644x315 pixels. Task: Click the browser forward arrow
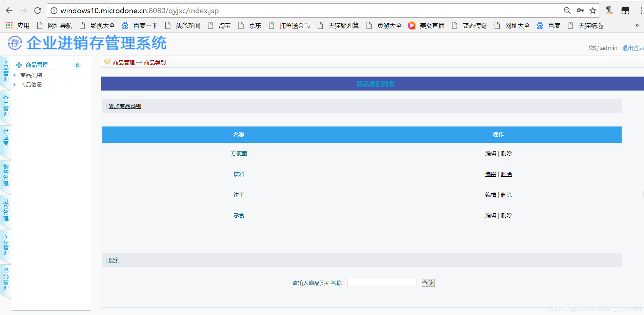click(23, 11)
